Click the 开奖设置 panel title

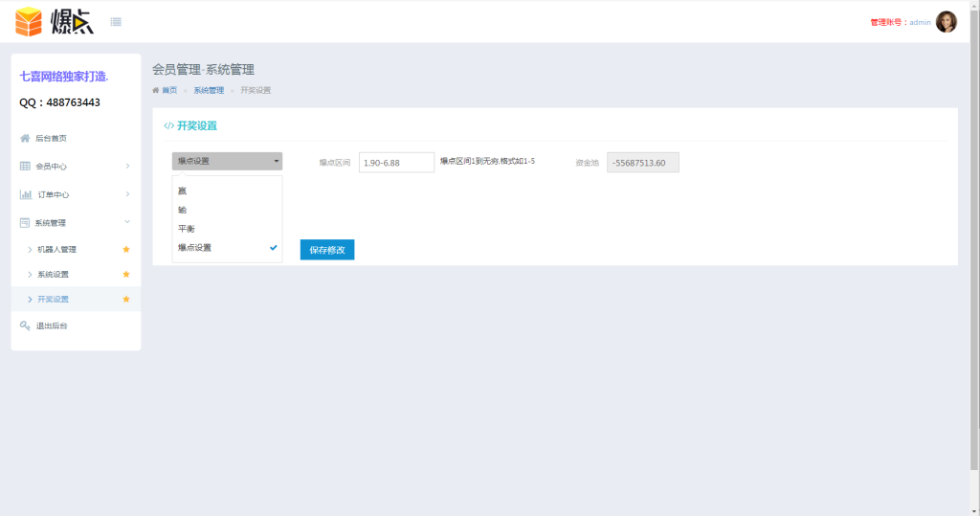point(197,125)
